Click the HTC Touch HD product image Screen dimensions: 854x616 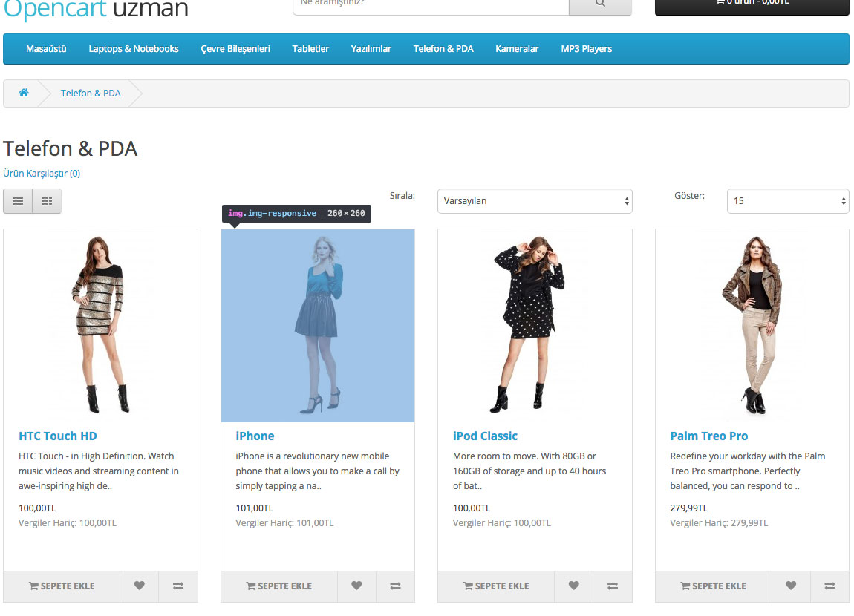tap(100, 325)
